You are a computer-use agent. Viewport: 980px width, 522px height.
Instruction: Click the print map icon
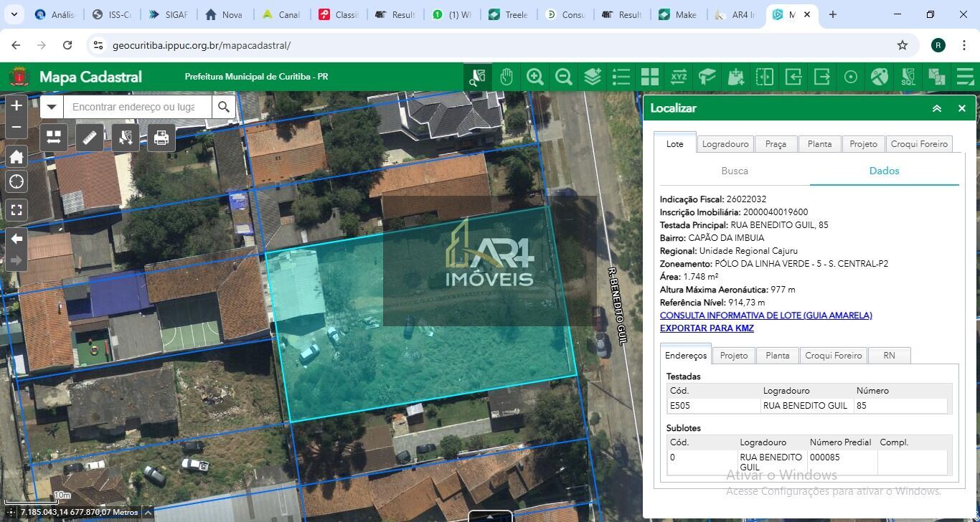pos(161,137)
